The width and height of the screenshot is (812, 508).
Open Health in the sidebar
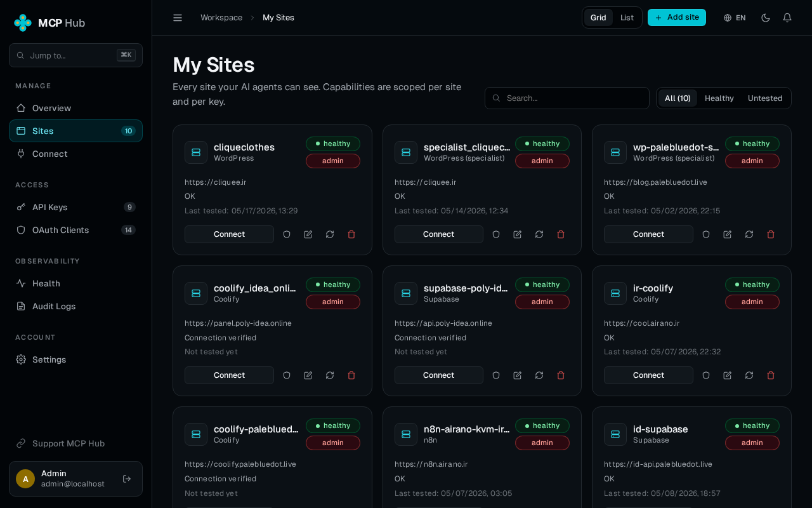coord(75,283)
